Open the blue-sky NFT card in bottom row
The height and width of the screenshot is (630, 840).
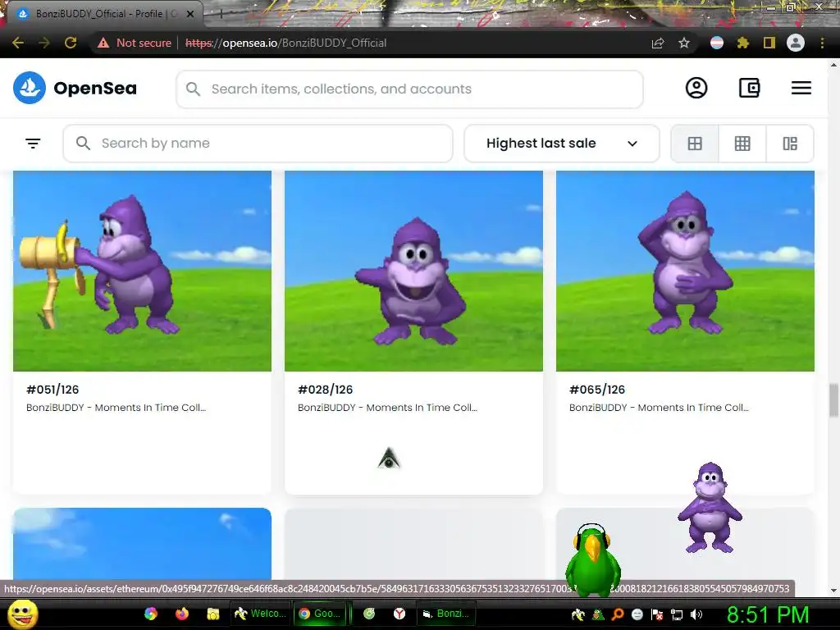point(142,544)
